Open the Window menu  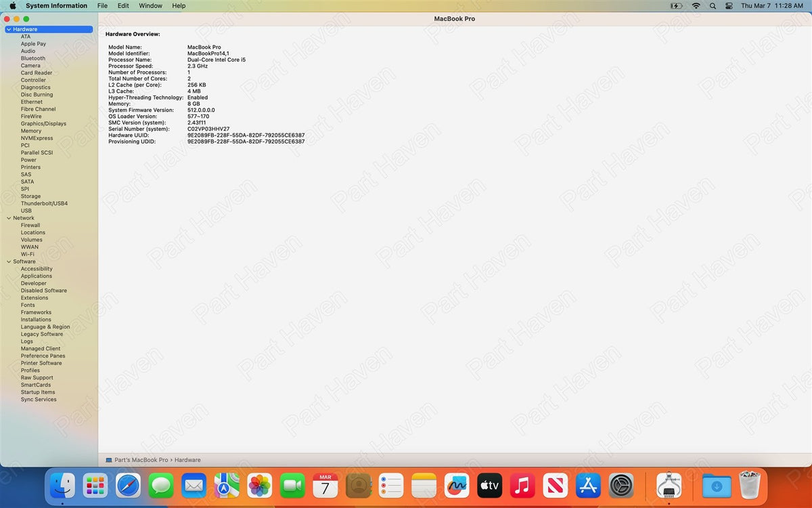150,5
